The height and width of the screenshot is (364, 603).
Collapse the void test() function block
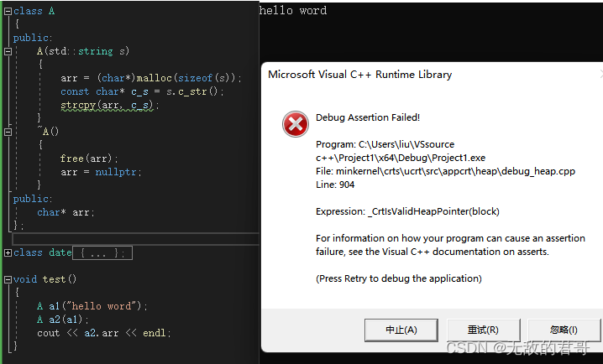tap(8, 279)
